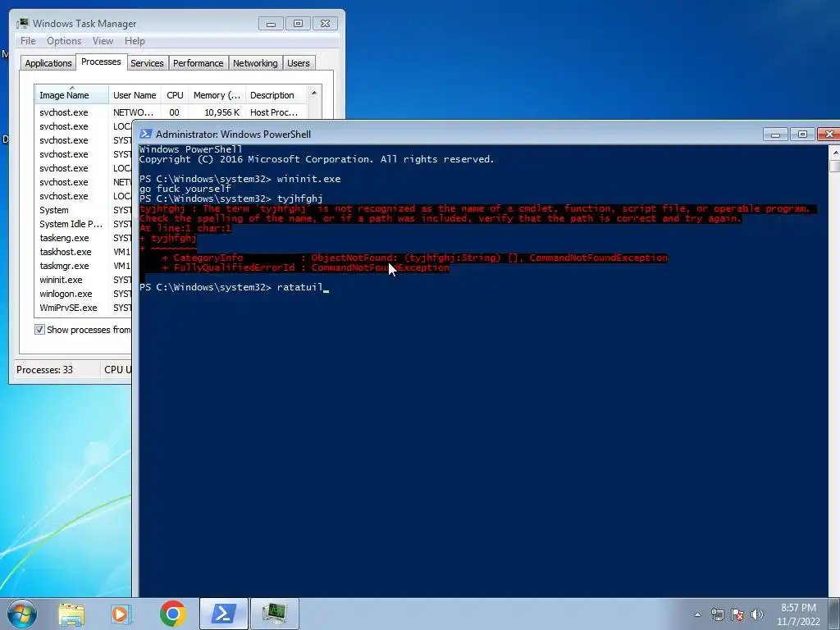
Task: Minimize the Task Manager window
Action: (271, 24)
